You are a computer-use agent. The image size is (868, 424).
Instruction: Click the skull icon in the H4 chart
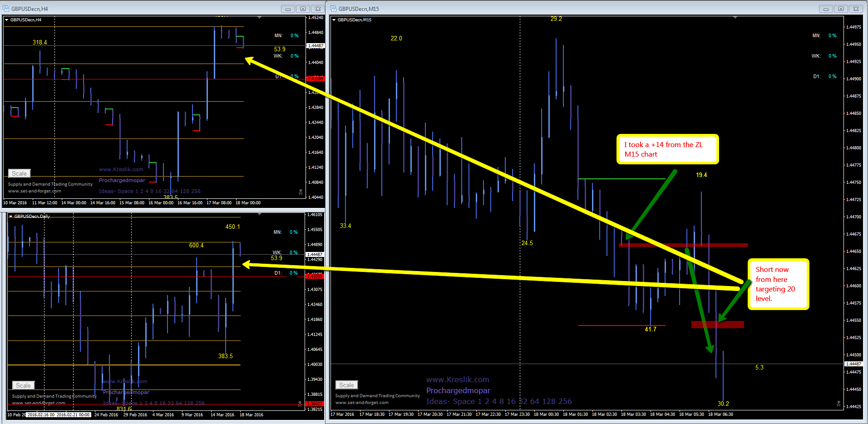click(x=301, y=192)
